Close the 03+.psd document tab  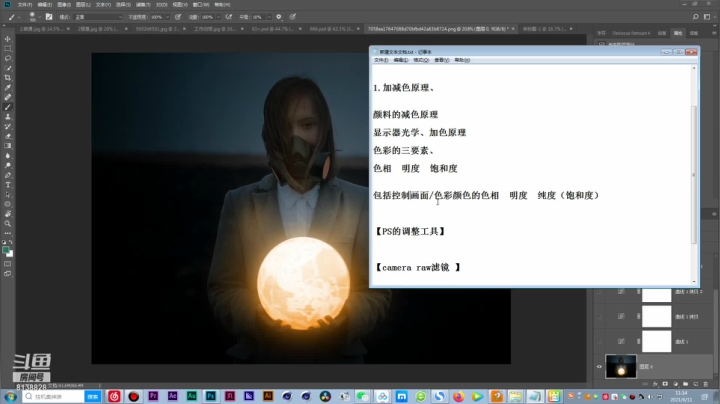pos(300,28)
